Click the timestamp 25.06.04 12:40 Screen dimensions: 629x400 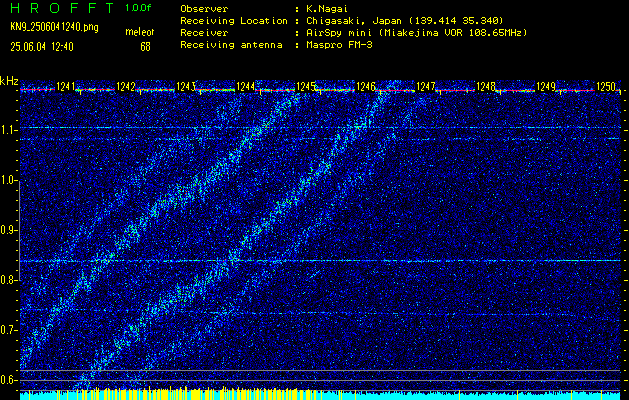pos(42,47)
